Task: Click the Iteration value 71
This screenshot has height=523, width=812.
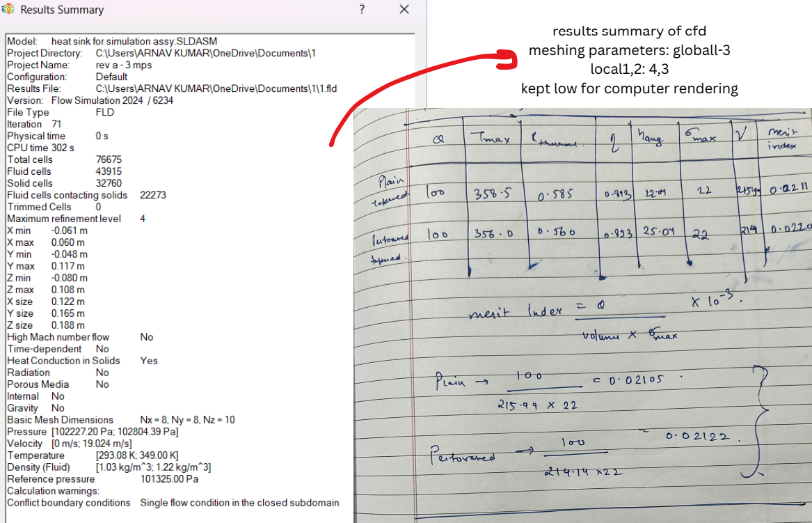Action: 56,125
